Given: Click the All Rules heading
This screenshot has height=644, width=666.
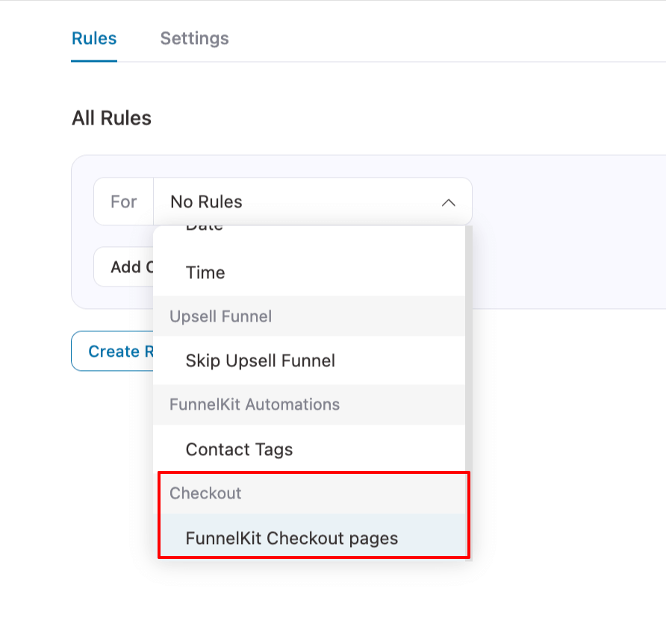Looking at the screenshot, I should pos(111,117).
